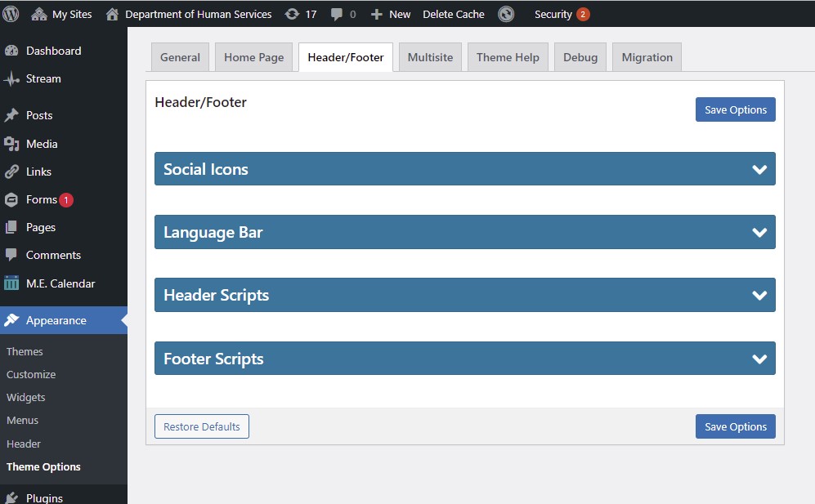Click the top Save Options button
Image resolution: width=815 pixels, height=504 pixels.
point(735,109)
